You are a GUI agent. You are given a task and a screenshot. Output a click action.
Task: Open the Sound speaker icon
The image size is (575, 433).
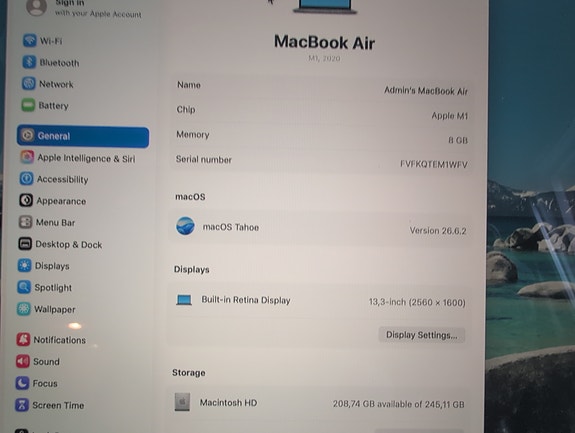click(x=23, y=361)
